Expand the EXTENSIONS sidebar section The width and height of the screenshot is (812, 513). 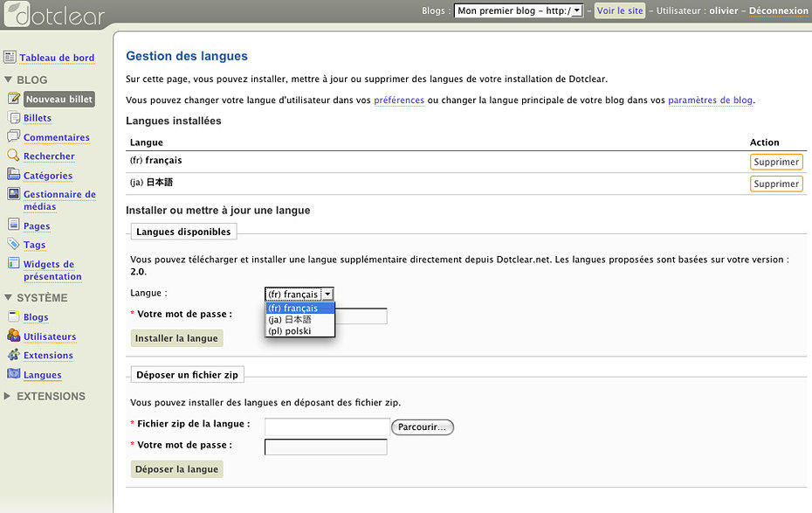9,397
